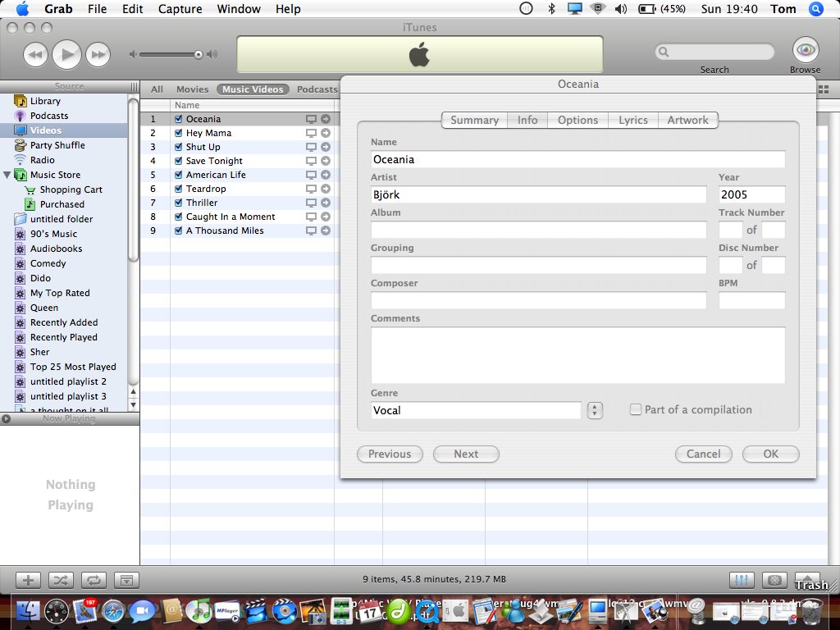The height and width of the screenshot is (630, 840).
Task: Adjust the iTunes volume slider knob
Action: [x=199, y=55]
